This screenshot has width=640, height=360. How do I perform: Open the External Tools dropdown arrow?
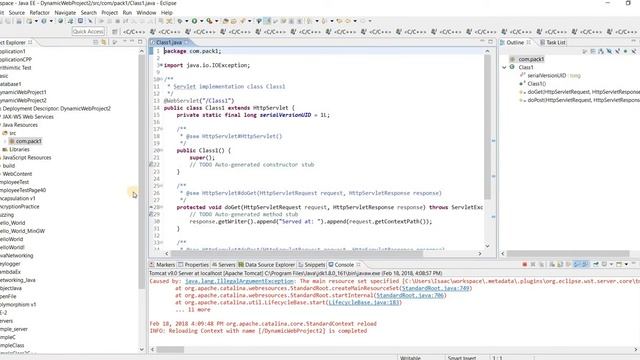[x=216, y=21]
